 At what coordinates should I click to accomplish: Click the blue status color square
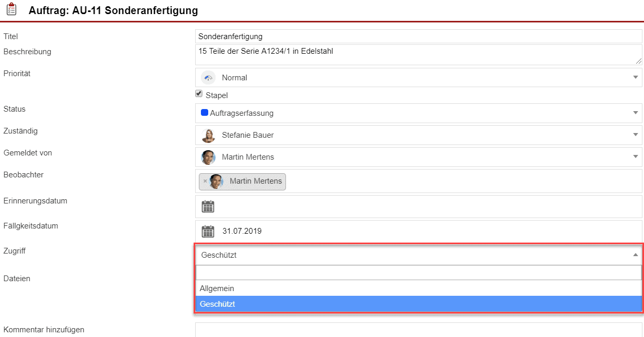[x=205, y=113]
